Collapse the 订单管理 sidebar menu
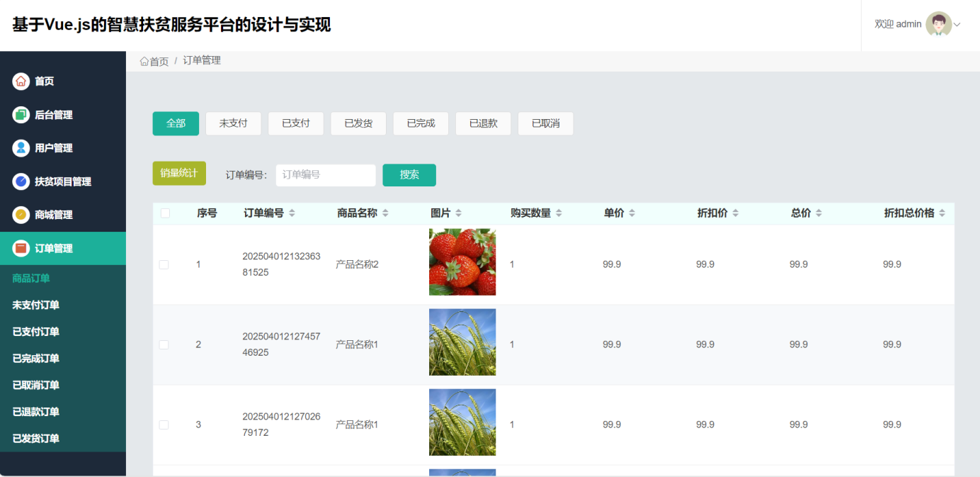Viewport: 980px width, 477px height. click(63, 248)
